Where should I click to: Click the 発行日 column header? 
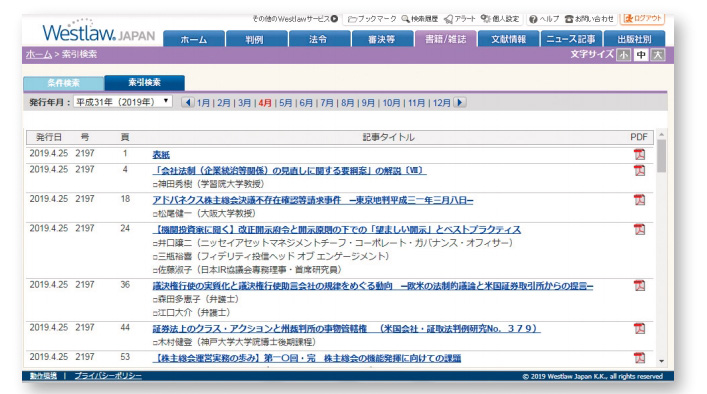coord(49,137)
